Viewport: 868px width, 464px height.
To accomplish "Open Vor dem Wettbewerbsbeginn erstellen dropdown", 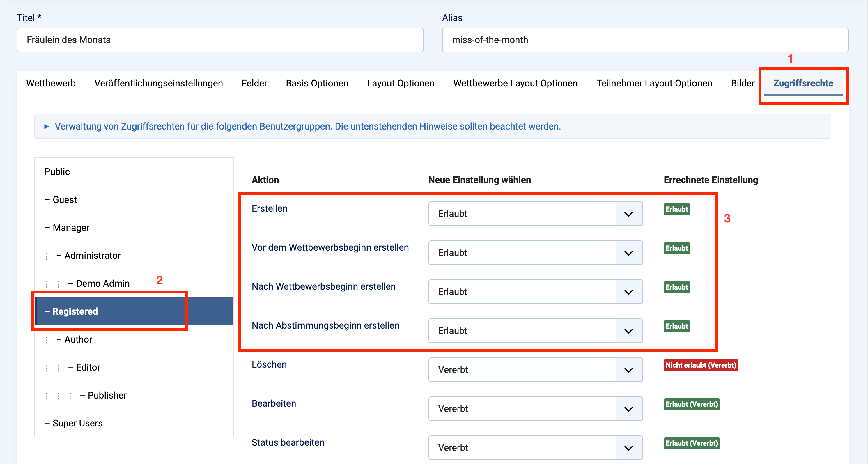I will point(535,253).
